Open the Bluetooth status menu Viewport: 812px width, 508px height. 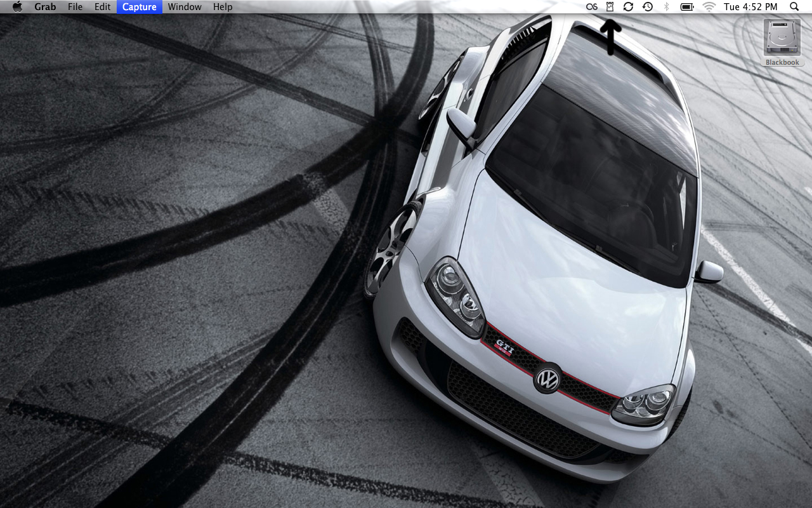pyautogui.click(x=666, y=7)
